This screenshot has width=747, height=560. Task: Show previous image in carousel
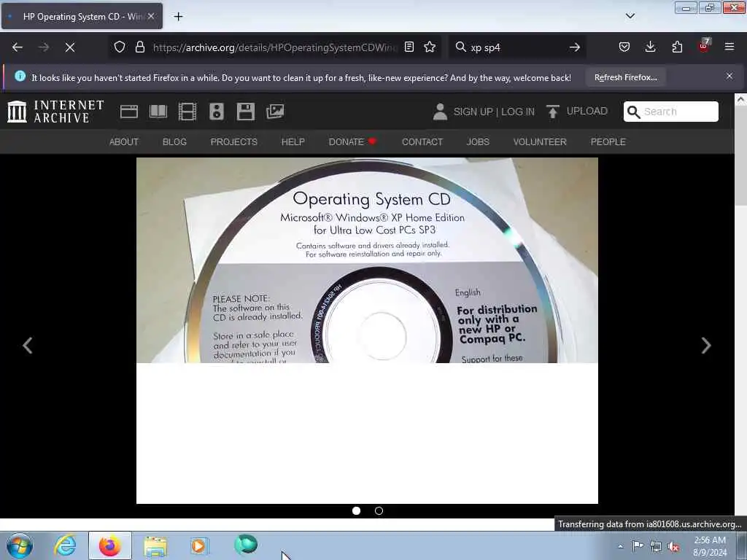point(28,345)
